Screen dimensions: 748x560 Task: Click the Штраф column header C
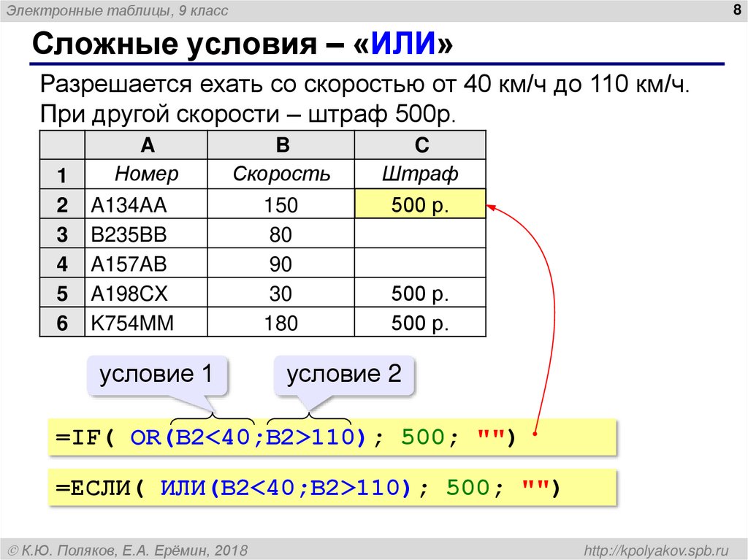(x=420, y=145)
